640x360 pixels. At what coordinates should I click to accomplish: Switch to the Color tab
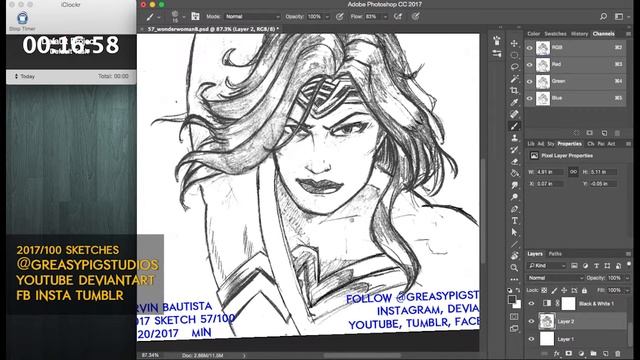tap(533, 34)
